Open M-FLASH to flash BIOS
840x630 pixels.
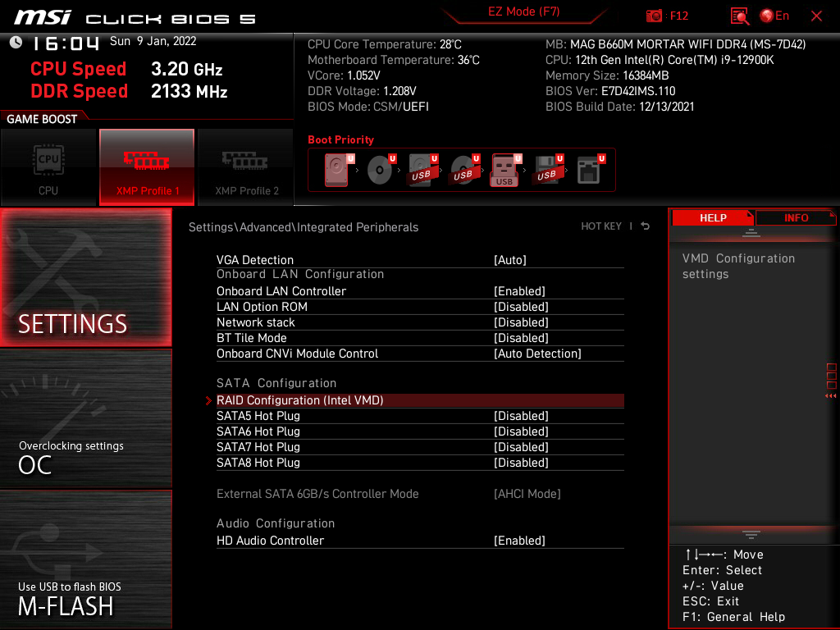[x=85, y=559]
